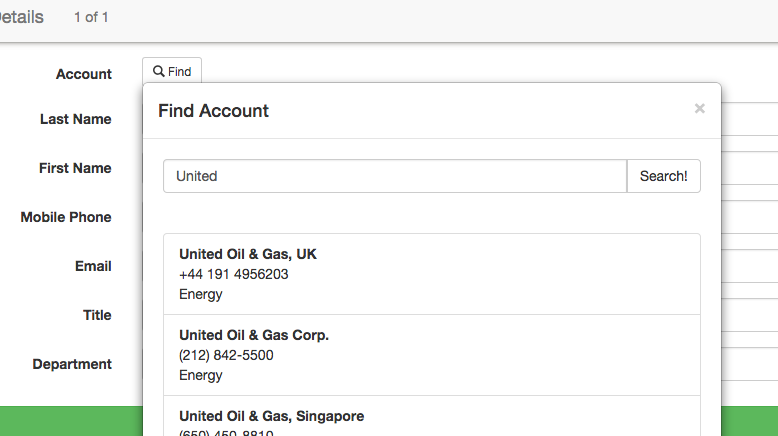
Task: Click the First Name label
Action: click(75, 168)
